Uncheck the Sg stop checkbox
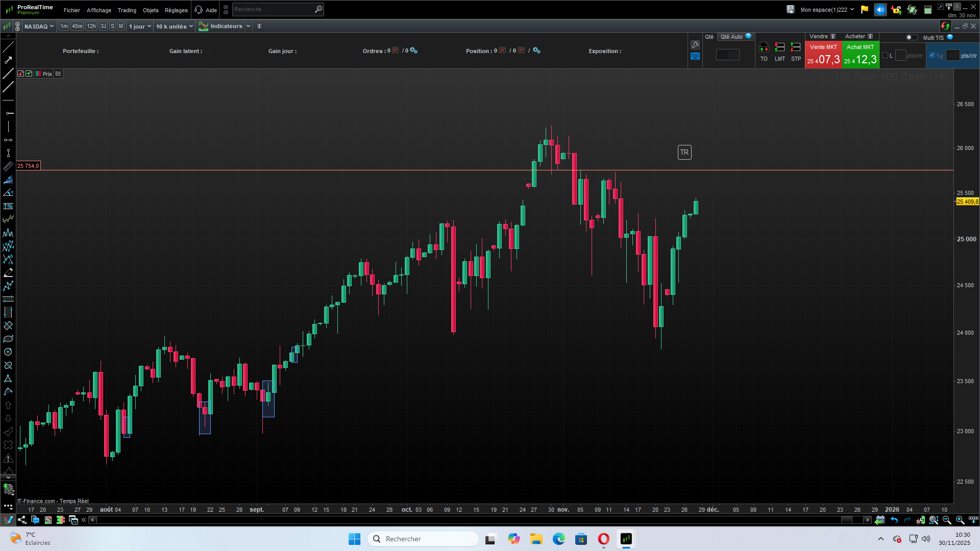This screenshot has height=551, width=980. pos(932,56)
